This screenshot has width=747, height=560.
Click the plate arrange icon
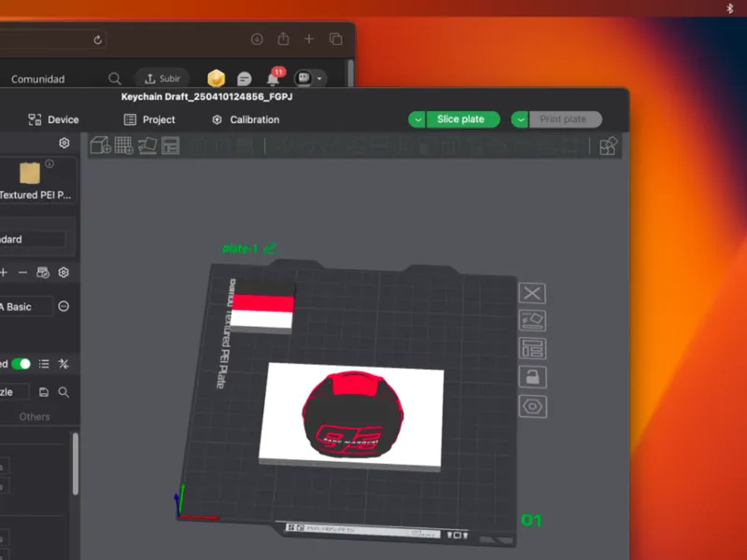pos(532,348)
